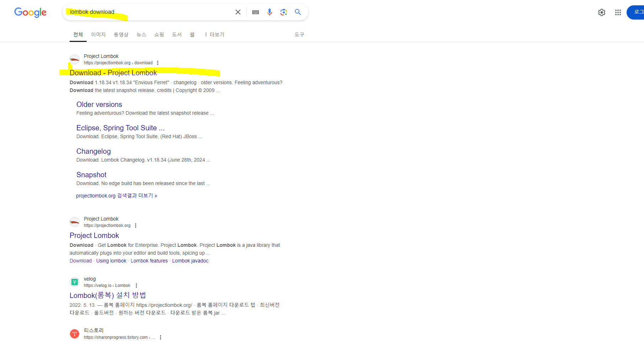This screenshot has height=342, width=644.
Task: Start voice search with microphone icon
Action: point(270,12)
